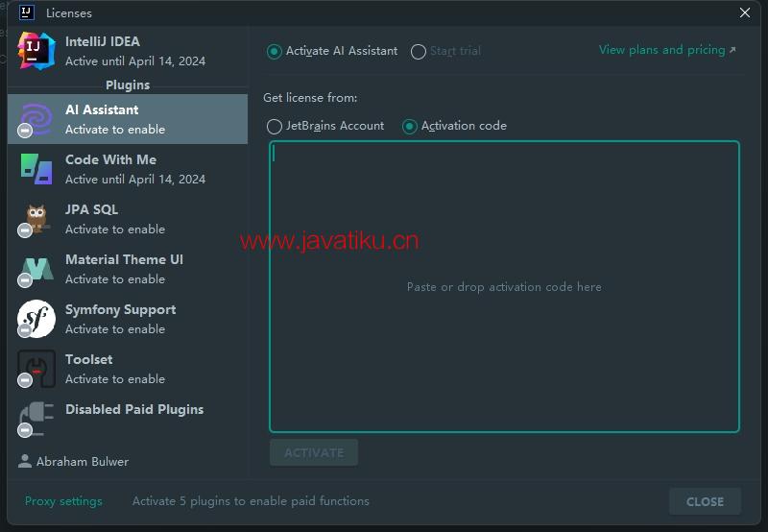Click the Symfony Support sf icon
This screenshot has width=768, height=532.
tap(36, 319)
